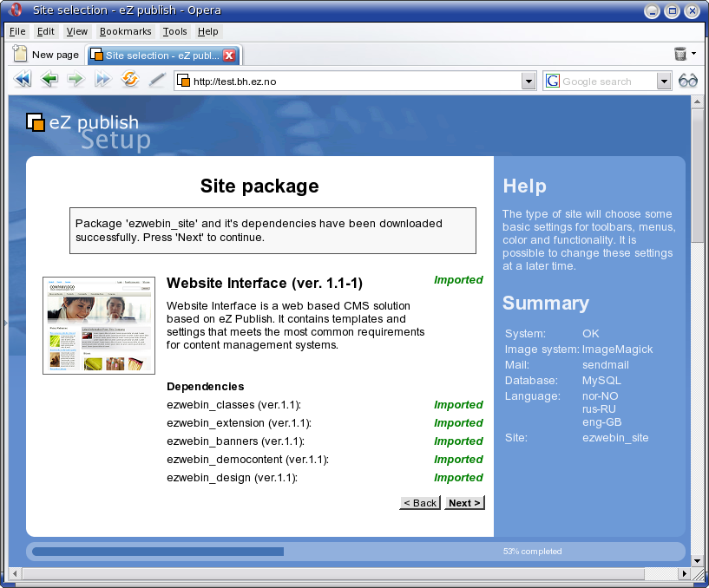Click the MySQL summary value
709x588 pixels.
(601, 381)
